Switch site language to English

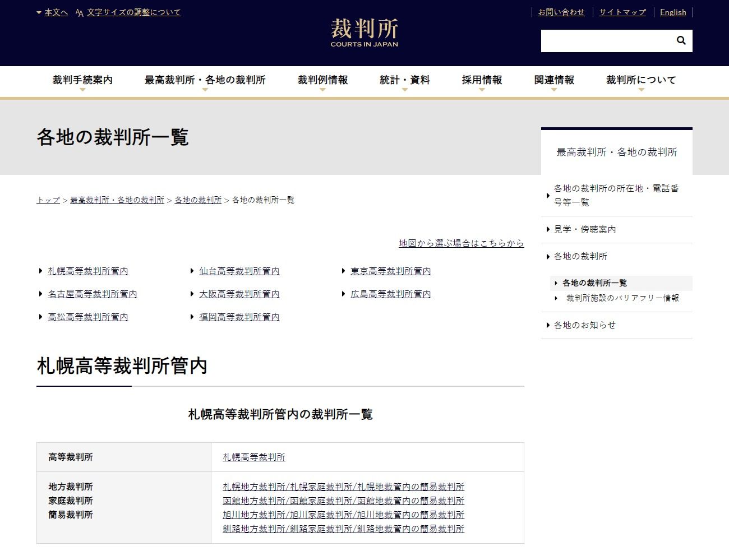(x=672, y=12)
